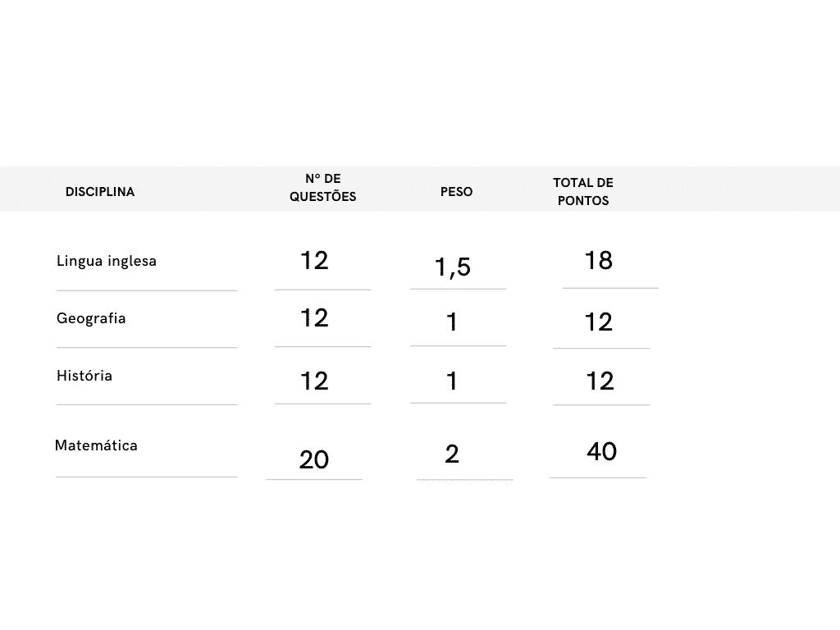Select Geografia's number of questions cell

coord(314,318)
